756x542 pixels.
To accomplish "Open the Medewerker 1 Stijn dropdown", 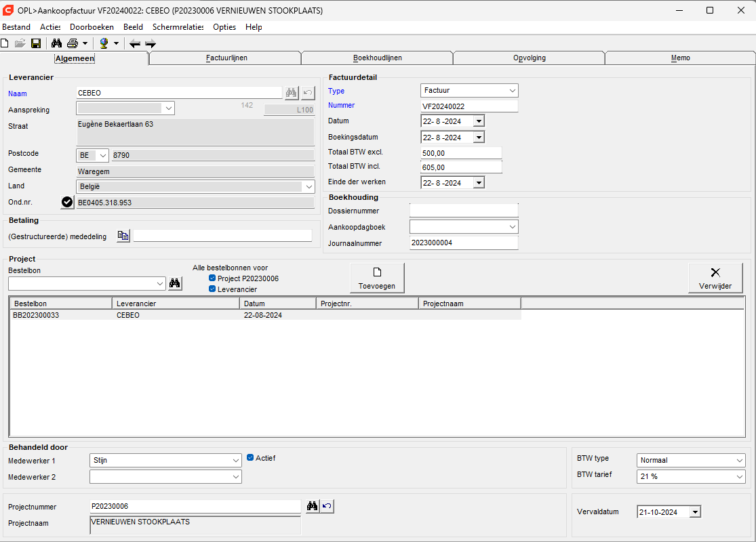I will [236, 461].
